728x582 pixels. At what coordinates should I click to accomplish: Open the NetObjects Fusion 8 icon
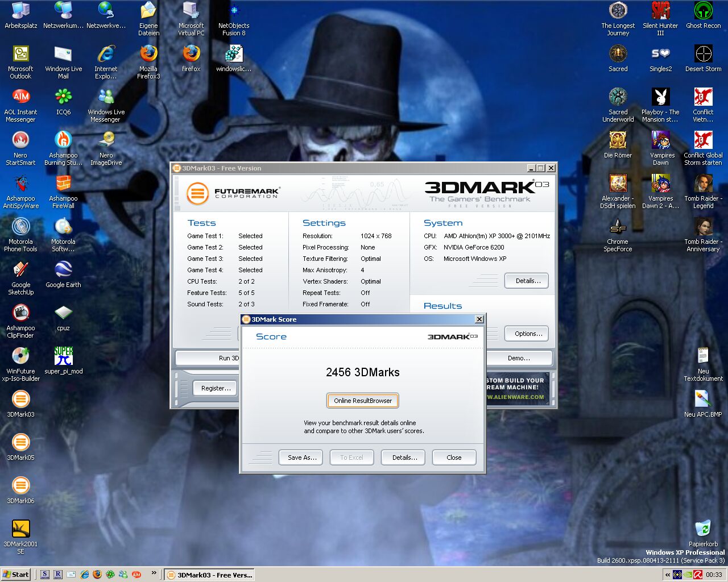click(x=234, y=18)
